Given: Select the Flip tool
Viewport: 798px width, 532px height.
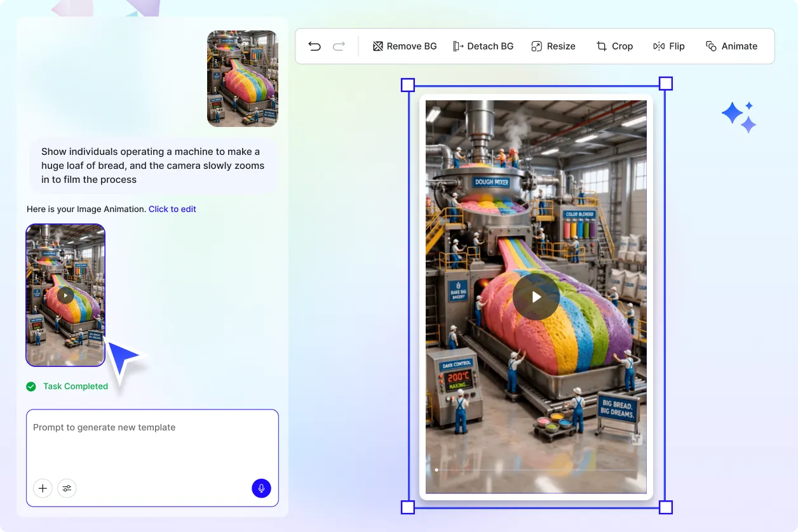Looking at the screenshot, I should click(x=669, y=46).
